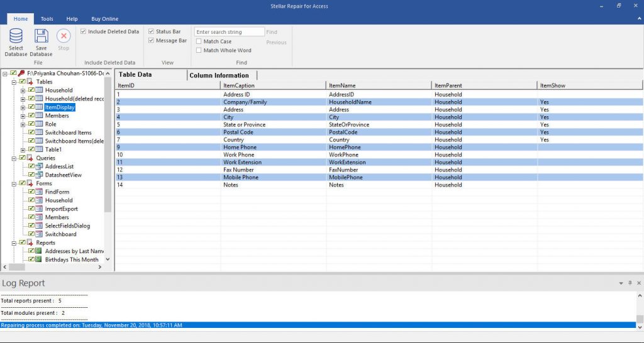Click the Select Database icon
Image resolution: width=644 pixels, height=343 pixels.
[x=16, y=36]
